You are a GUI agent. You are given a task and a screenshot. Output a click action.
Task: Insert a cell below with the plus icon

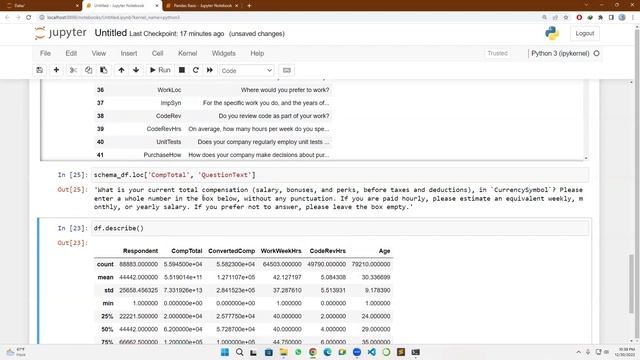pos(56,70)
